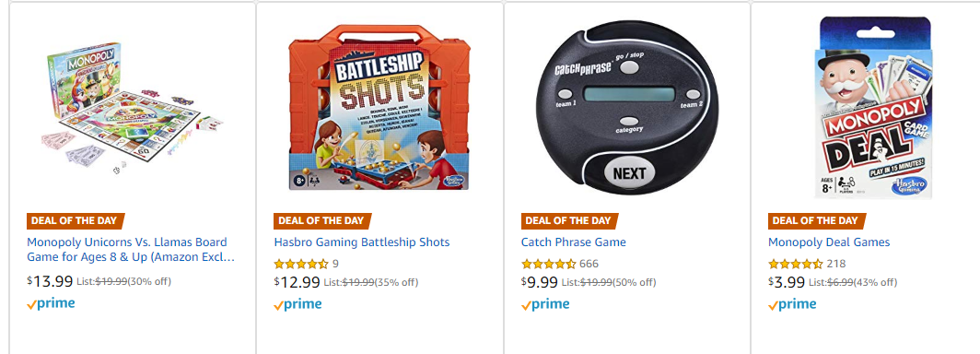This screenshot has width=980, height=354.
Task: Open 666 reviews for Catch Phrase
Action: [x=589, y=264]
